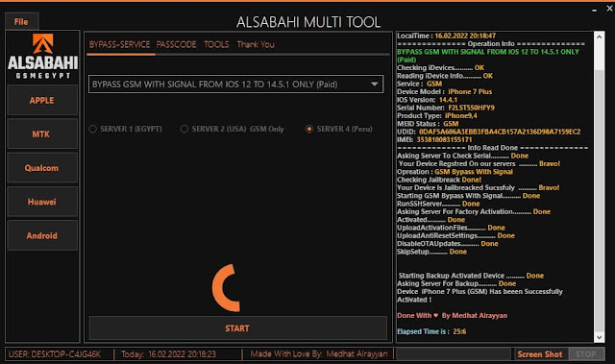Click 'Today: 16.02.2022 20:18:23' in status bar
Image resolution: width=615 pixels, height=364 pixels.
[x=168, y=354]
